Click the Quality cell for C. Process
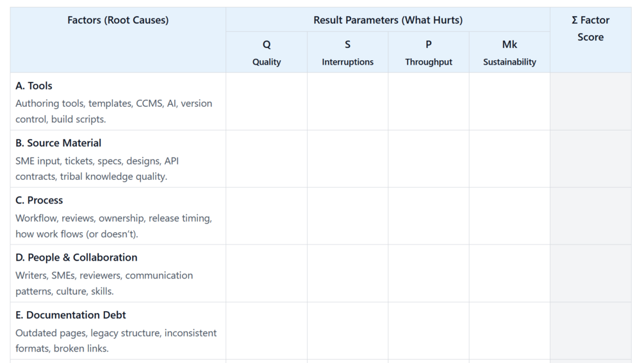Viewport: 644px width, 363px height. 267,216
